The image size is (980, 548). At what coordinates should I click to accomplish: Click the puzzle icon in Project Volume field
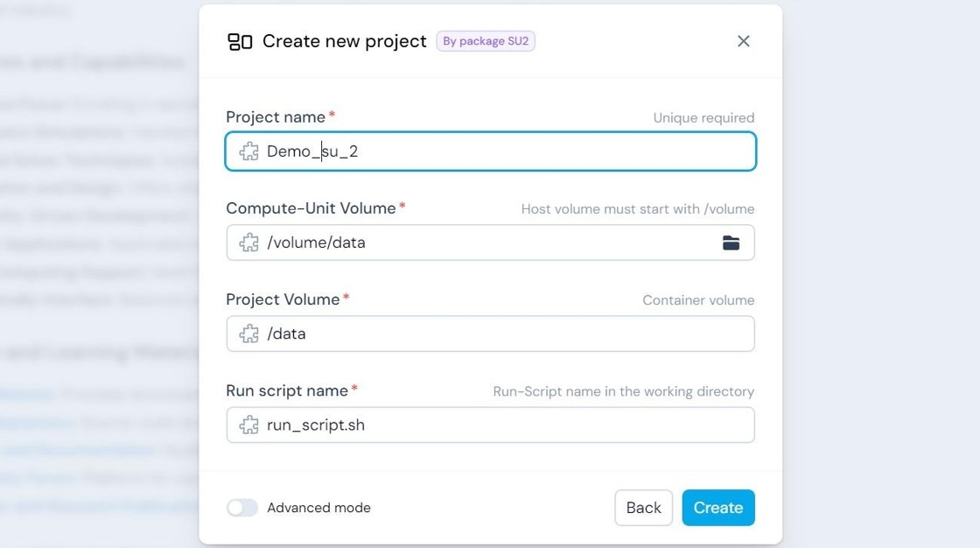click(248, 334)
